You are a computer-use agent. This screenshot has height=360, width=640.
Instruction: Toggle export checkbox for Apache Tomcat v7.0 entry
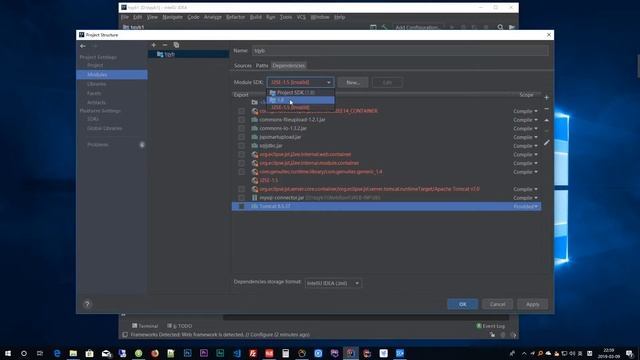(242, 189)
